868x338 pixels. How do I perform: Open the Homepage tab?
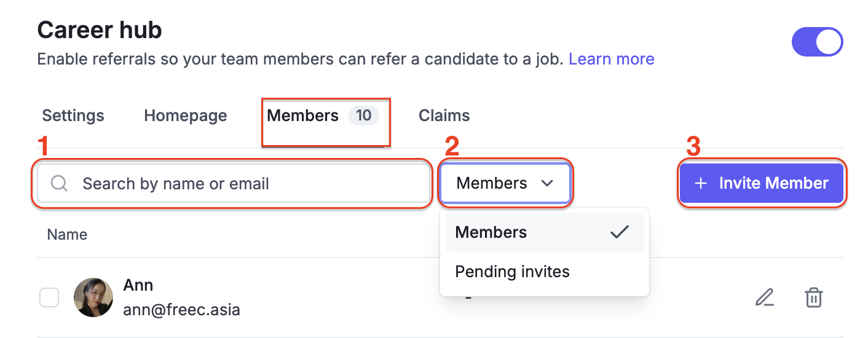(x=185, y=116)
